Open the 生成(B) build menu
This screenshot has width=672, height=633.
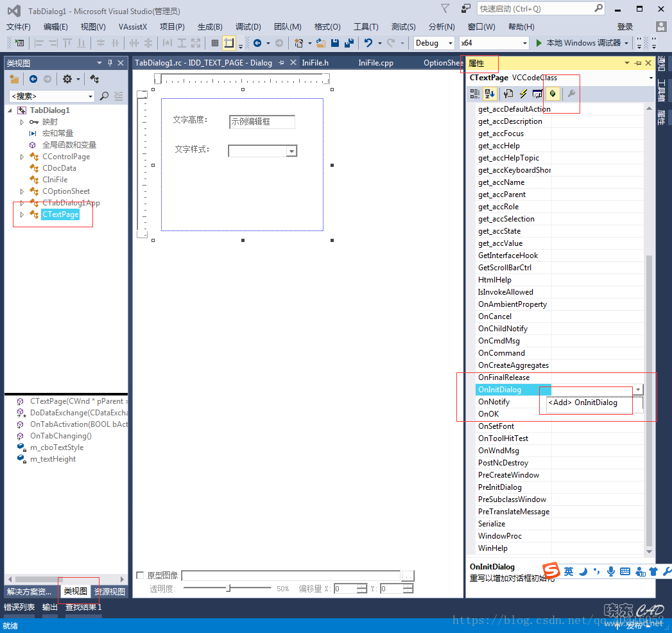[210, 26]
